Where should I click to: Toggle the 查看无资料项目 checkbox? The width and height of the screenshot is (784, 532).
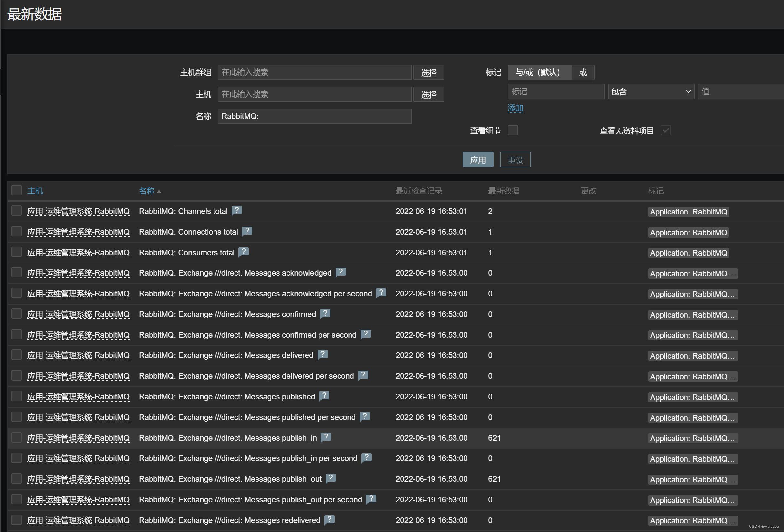pos(665,130)
